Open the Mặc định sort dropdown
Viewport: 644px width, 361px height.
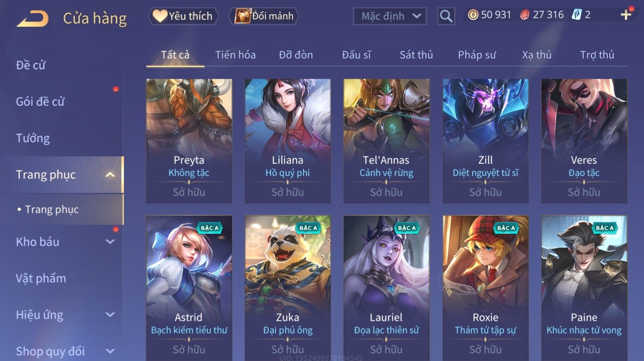click(x=390, y=16)
